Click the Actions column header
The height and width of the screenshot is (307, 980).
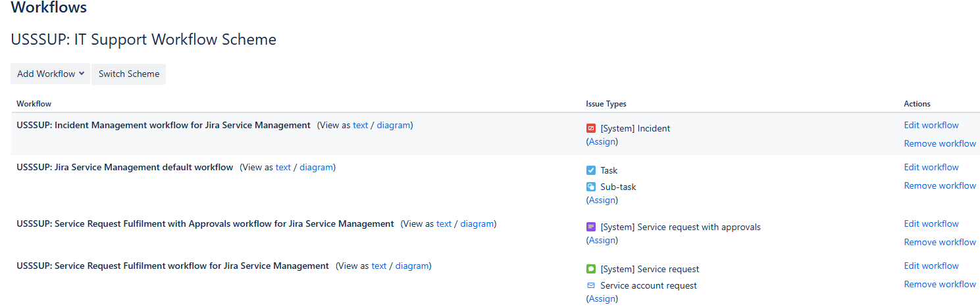tap(917, 104)
